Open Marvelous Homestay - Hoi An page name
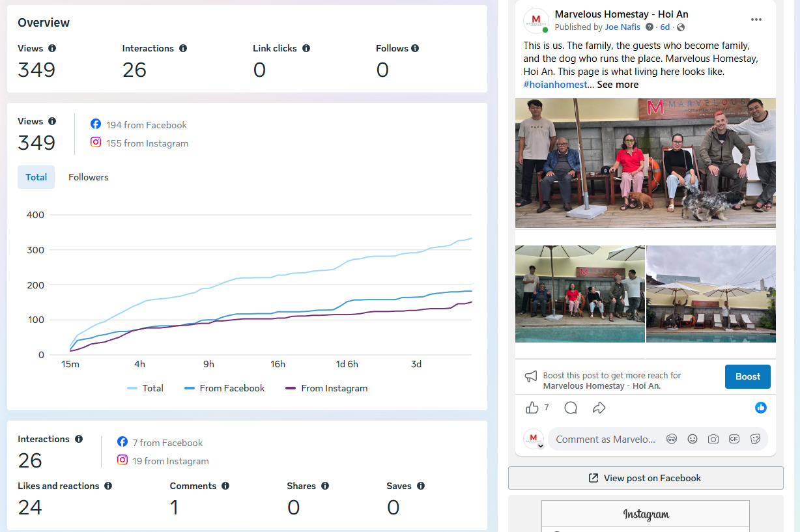800x532 pixels. pyautogui.click(x=621, y=14)
